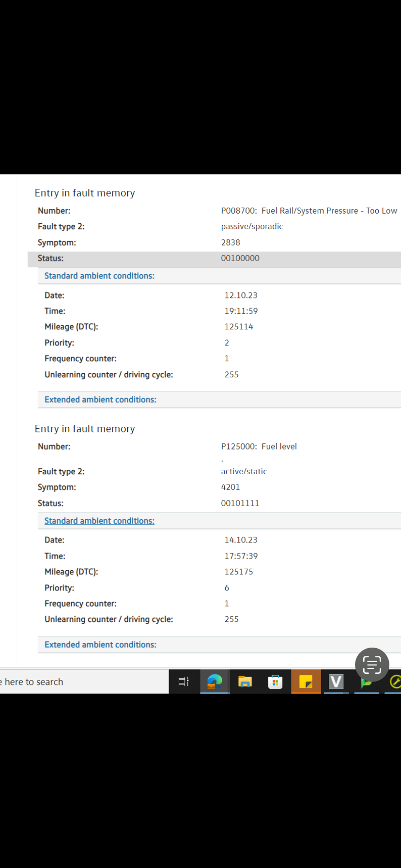Image resolution: width=401 pixels, height=868 pixels.
Task: Select the passive/sporadic fault type value
Action: tap(252, 226)
